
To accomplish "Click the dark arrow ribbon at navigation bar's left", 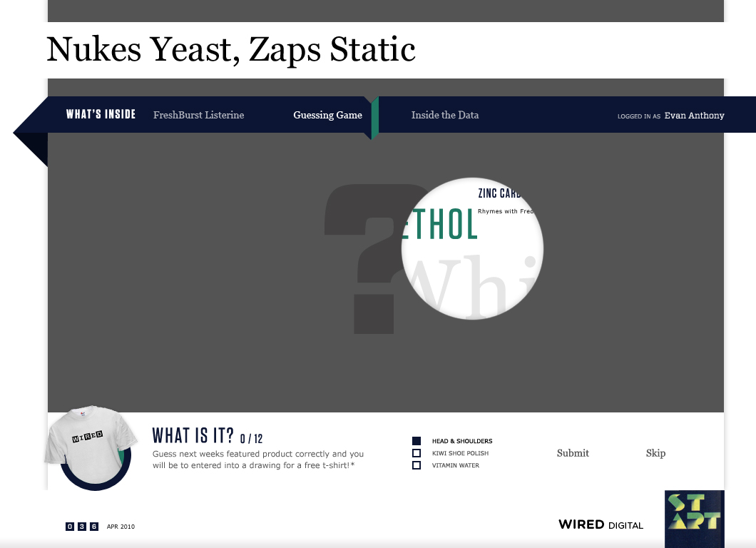I will (x=30, y=133).
